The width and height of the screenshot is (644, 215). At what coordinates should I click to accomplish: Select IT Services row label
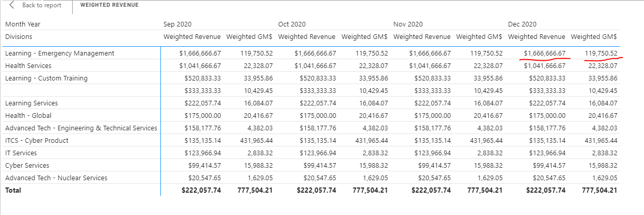[21, 153]
